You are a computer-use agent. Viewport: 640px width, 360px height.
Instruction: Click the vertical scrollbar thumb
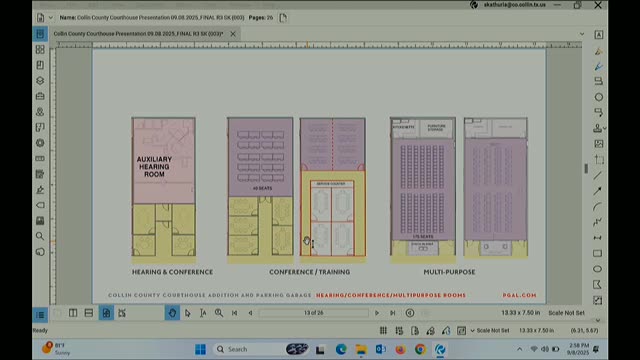[x=587, y=168]
